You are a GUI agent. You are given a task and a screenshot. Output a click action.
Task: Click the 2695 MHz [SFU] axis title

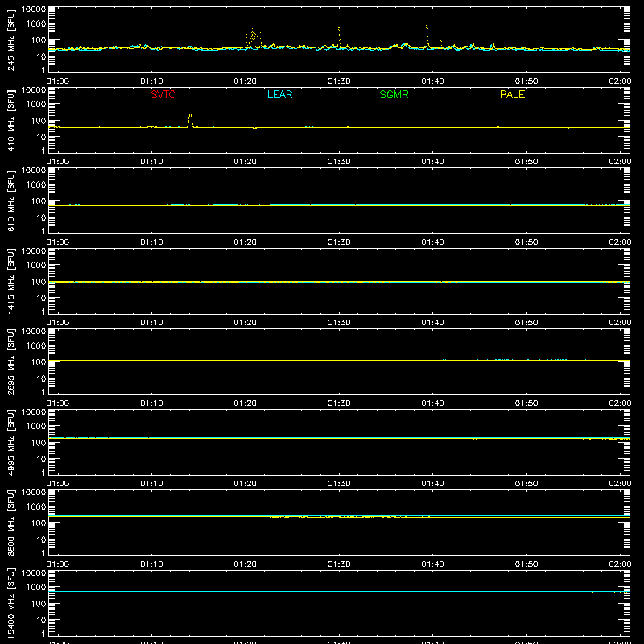pyautogui.click(x=11, y=361)
